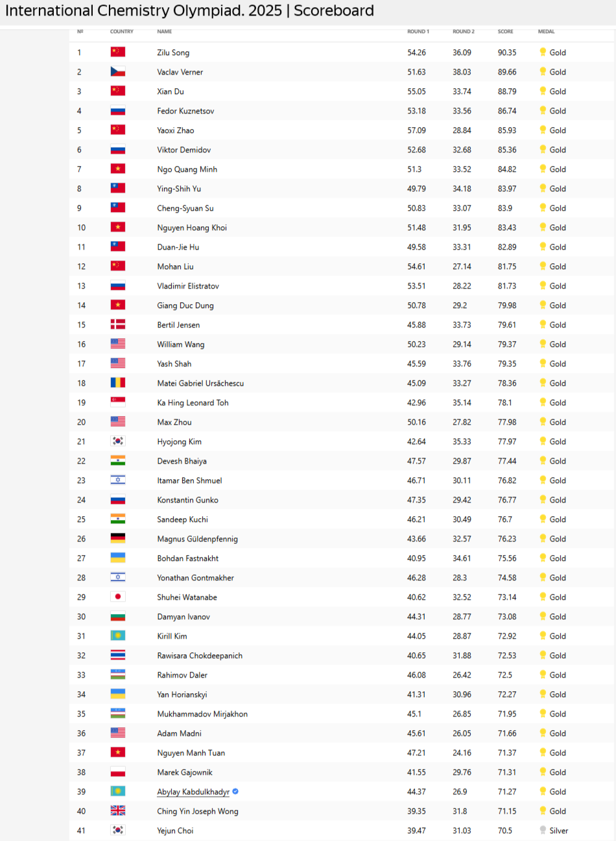Click the Romanian flag beside Matei Gabriel Ursăchescu
This screenshot has height=841, width=616.
point(117,383)
